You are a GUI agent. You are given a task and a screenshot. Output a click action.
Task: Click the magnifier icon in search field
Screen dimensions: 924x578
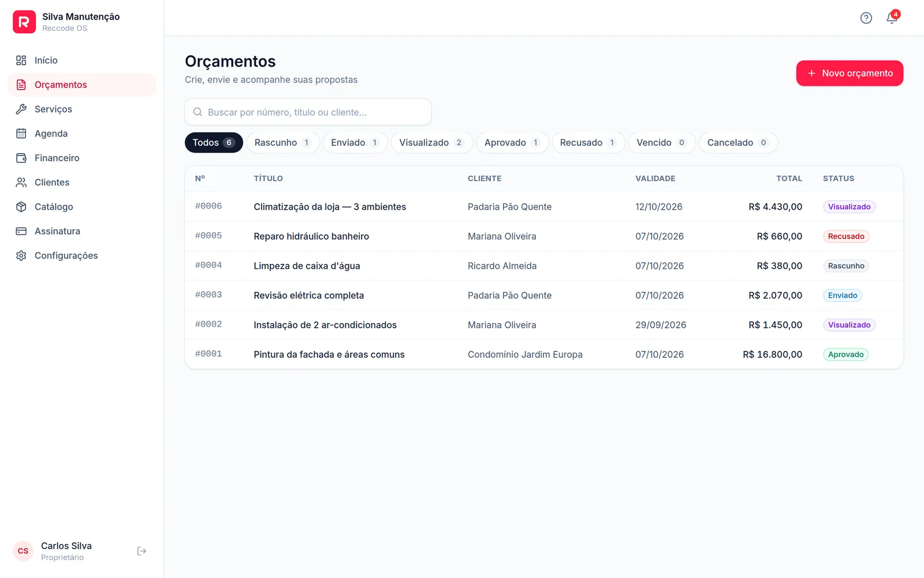(198, 112)
